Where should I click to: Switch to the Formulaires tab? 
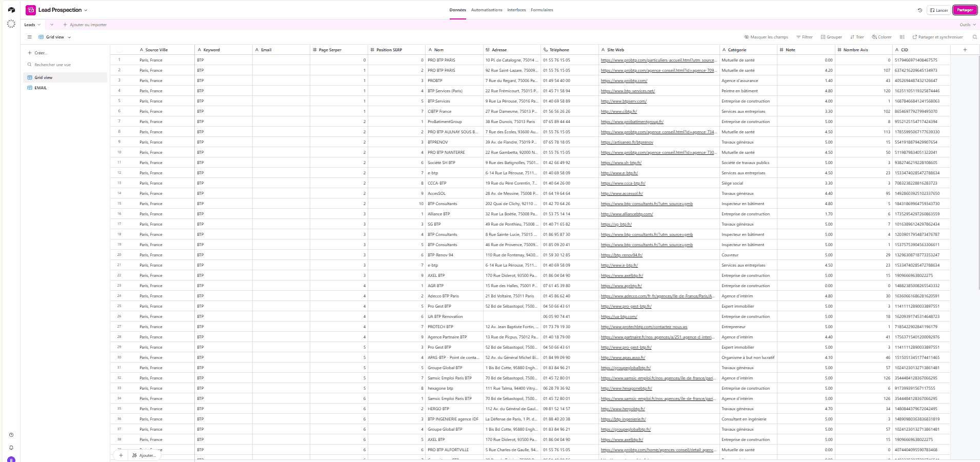542,10
